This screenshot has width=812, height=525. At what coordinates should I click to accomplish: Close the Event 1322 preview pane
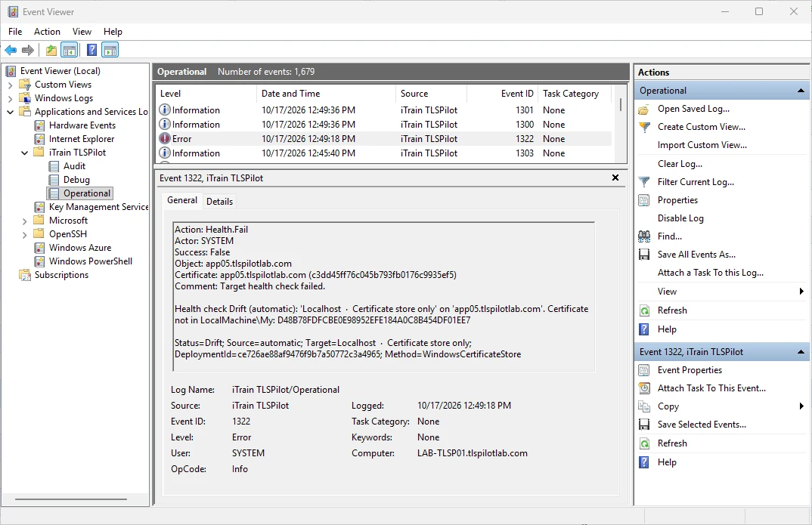[615, 178]
